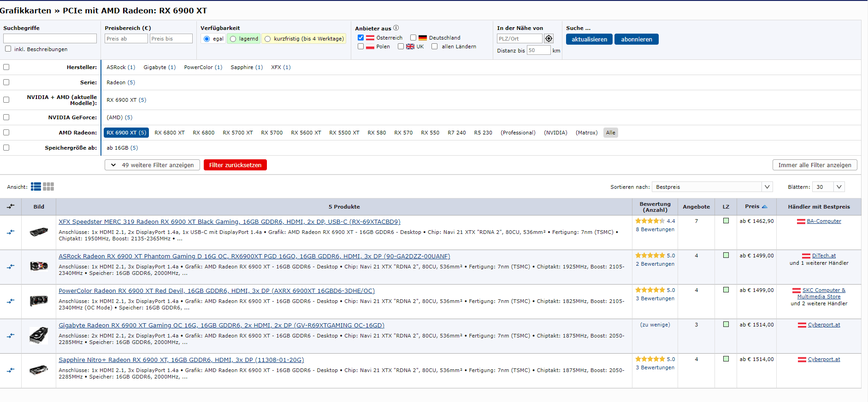Click 'aktualisieren' search button
This screenshot has height=402, width=868.
(x=589, y=39)
